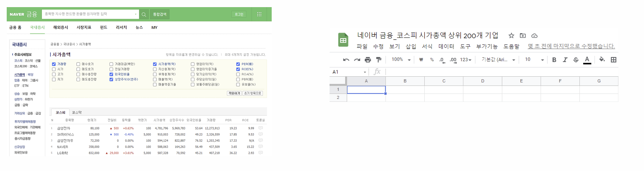Uncheck PER(배) checkbox
Screen dimensions: 644x171
pyautogui.click(x=238, y=64)
